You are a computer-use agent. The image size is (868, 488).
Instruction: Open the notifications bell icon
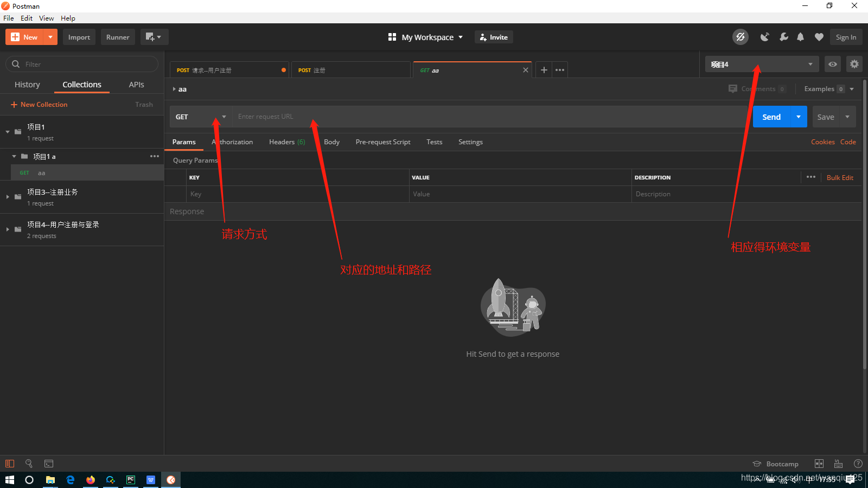coord(800,37)
